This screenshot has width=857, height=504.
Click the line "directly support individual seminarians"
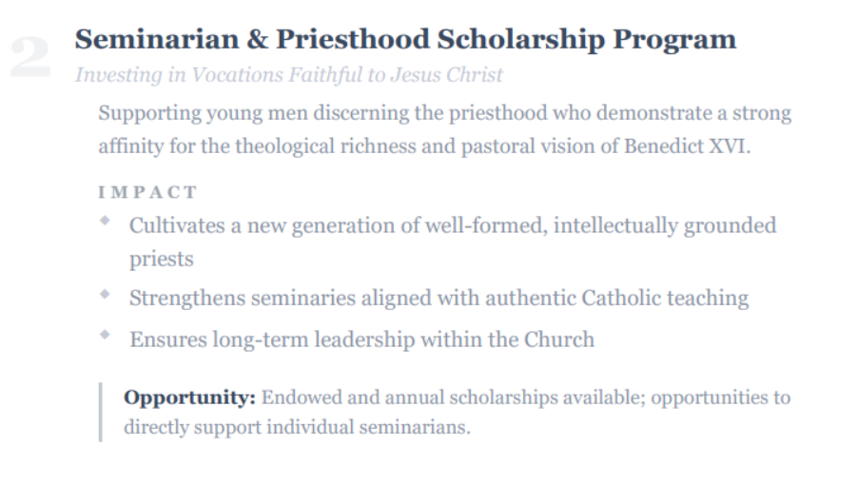[296, 427]
